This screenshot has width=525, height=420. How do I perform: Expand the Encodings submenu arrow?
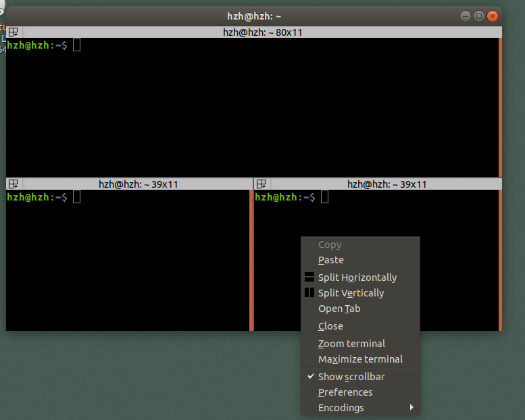click(411, 407)
